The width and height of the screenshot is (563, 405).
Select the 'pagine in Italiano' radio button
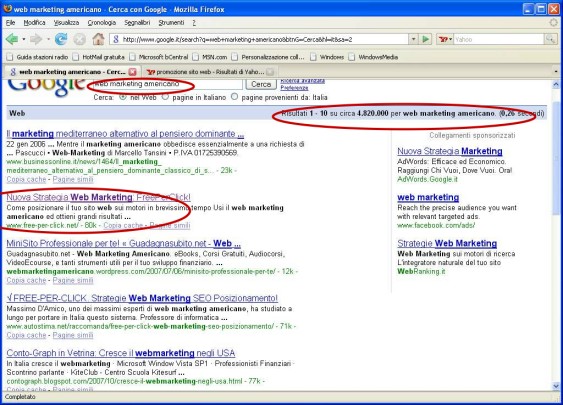pyautogui.click(x=165, y=97)
